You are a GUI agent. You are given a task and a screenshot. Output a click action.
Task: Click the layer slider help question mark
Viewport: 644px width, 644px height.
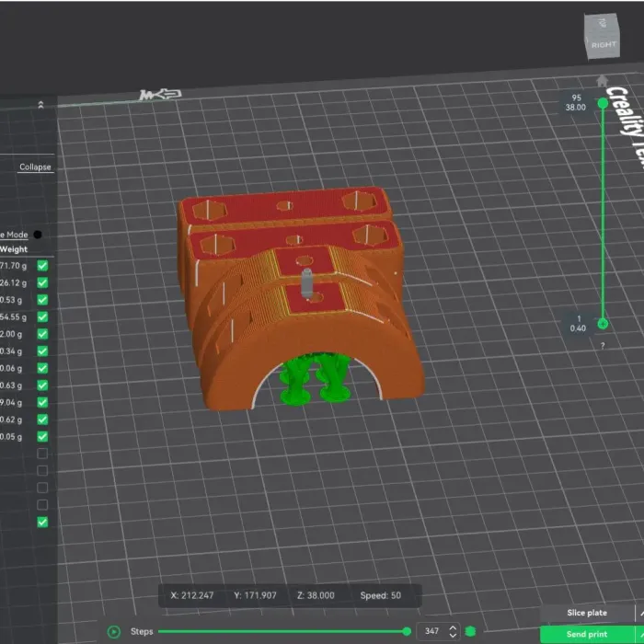(603, 345)
